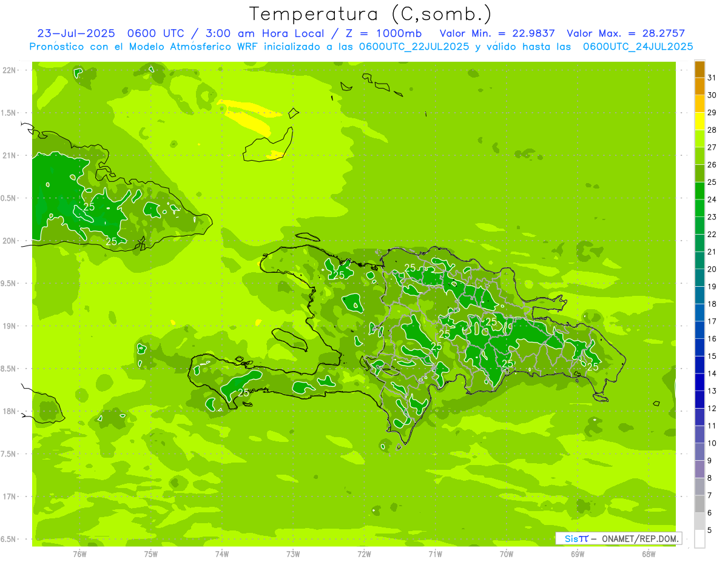Click the '12' value on the color scale
This screenshot has height=562, width=728.
coord(712,409)
